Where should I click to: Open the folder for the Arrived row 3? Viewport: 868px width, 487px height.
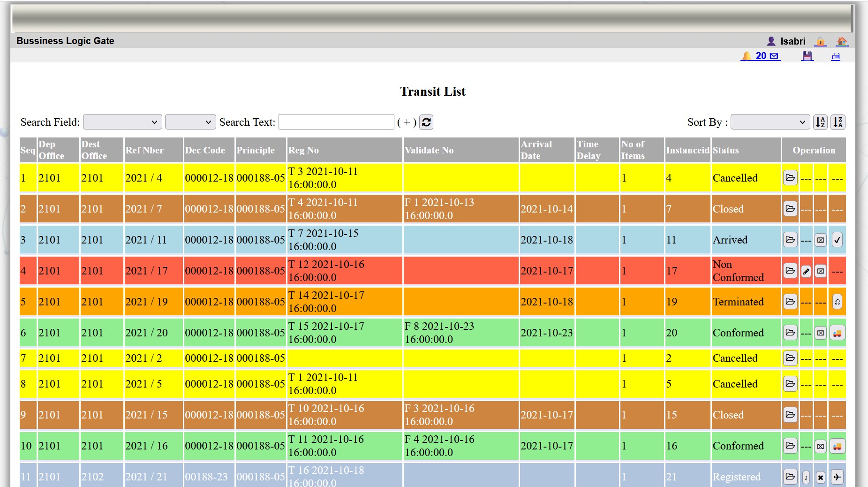coord(790,240)
